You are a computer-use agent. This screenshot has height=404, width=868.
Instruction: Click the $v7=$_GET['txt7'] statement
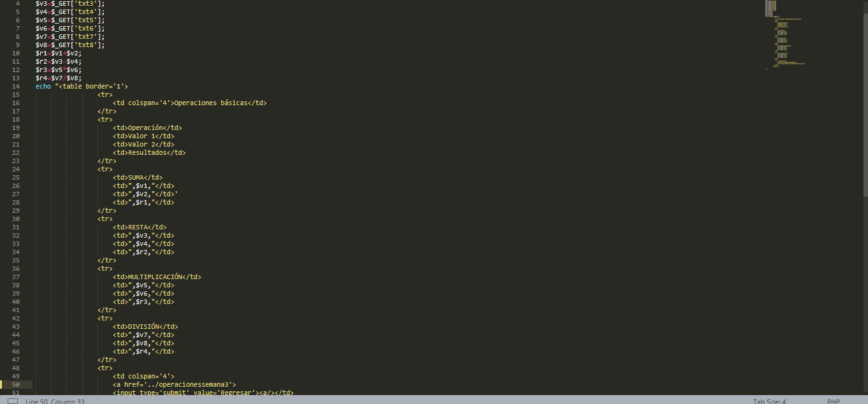tap(70, 36)
